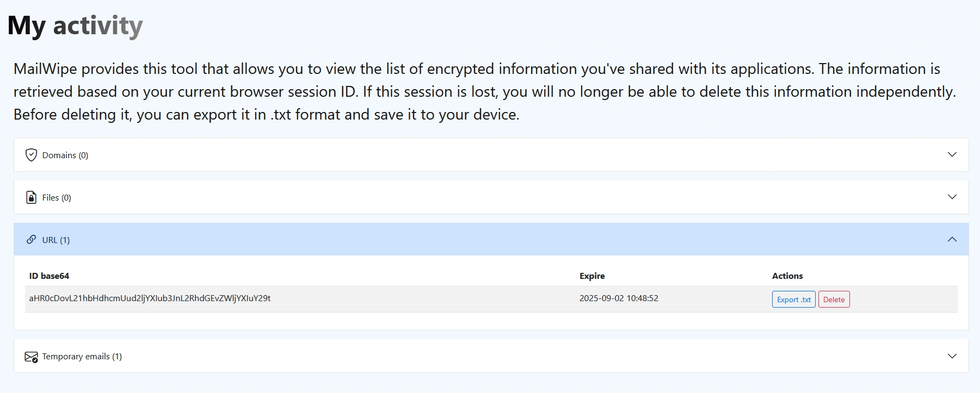Open the Domains (0) accordion label
Viewport: 980px width, 393px height.
coord(65,155)
